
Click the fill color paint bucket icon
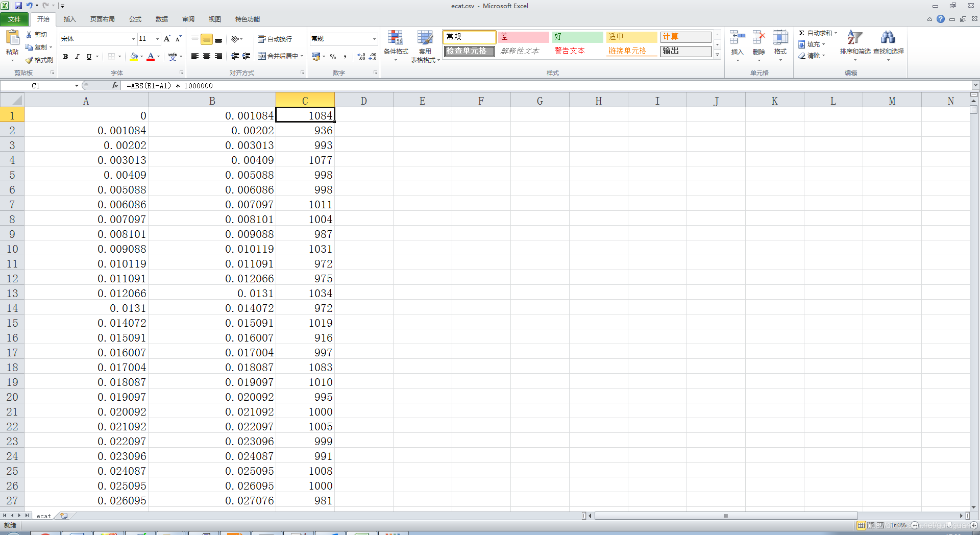[134, 57]
